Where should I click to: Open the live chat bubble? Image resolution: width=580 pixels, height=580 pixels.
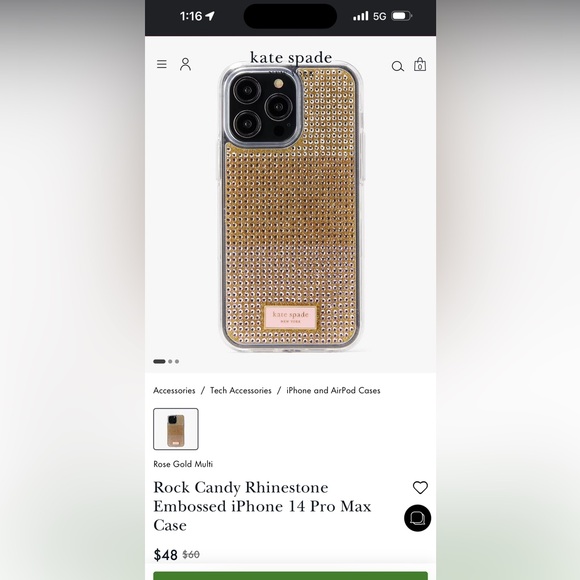pyautogui.click(x=418, y=518)
